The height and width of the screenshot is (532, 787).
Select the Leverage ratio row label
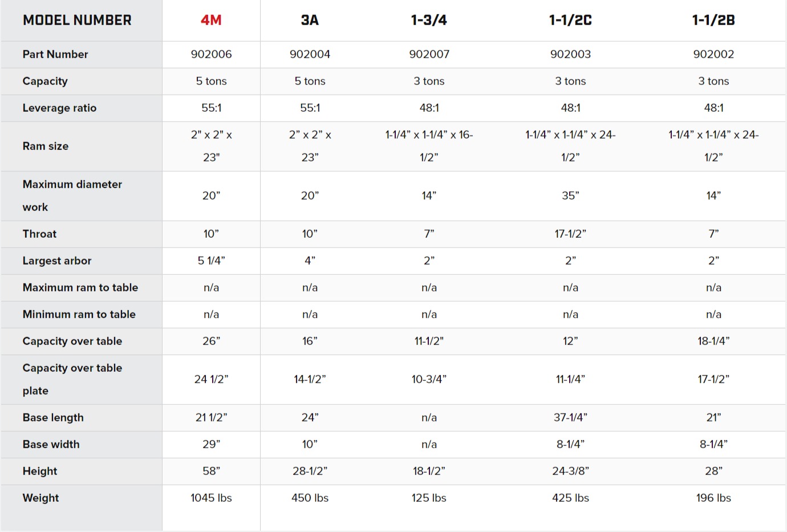point(59,108)
